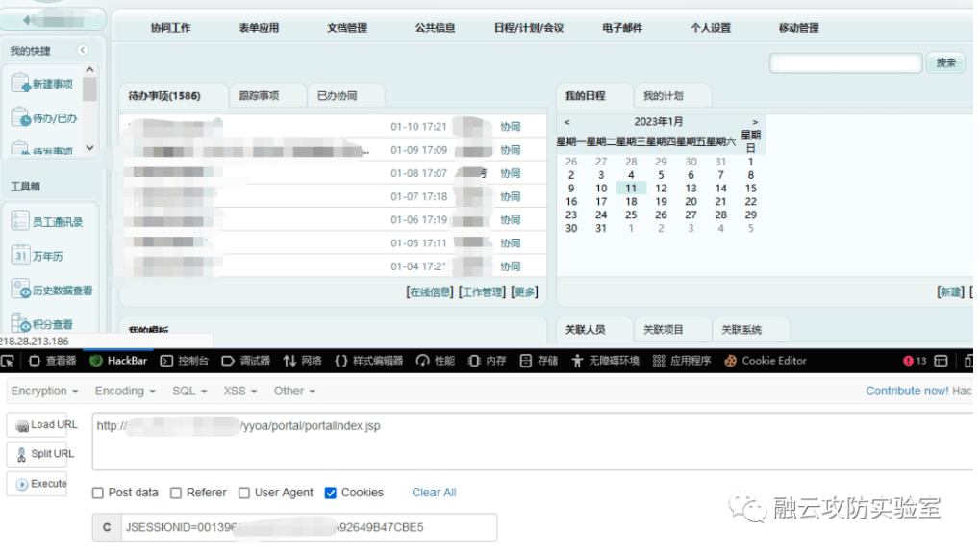980x557 pixels.
Task: Open the SQL dropdown in HackBar
Action: coord(187,391)
